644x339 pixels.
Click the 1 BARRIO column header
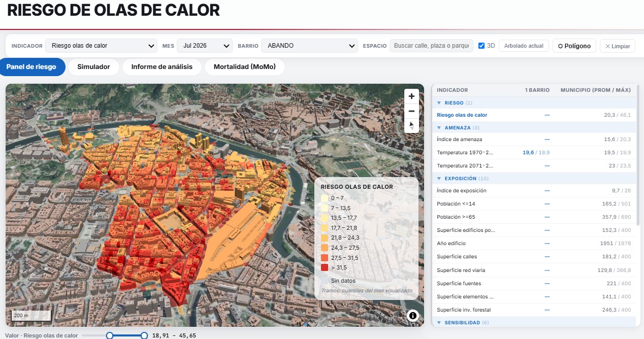click(537, 90)
